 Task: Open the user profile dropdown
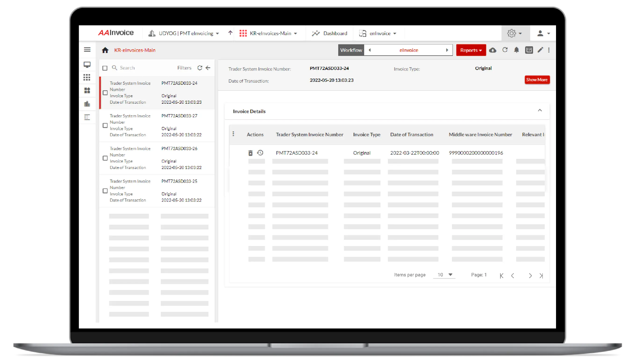tap(543, 33)
